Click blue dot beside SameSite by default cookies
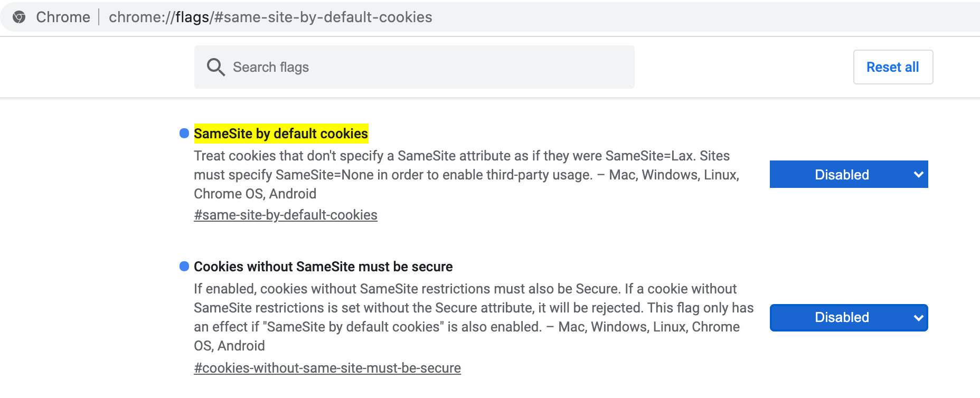980x398 pixels. tap(184, 133)
